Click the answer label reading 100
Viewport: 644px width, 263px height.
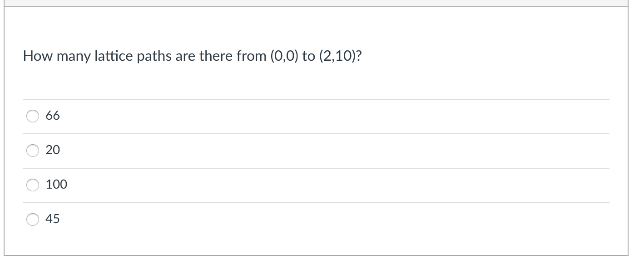[56, 185]
